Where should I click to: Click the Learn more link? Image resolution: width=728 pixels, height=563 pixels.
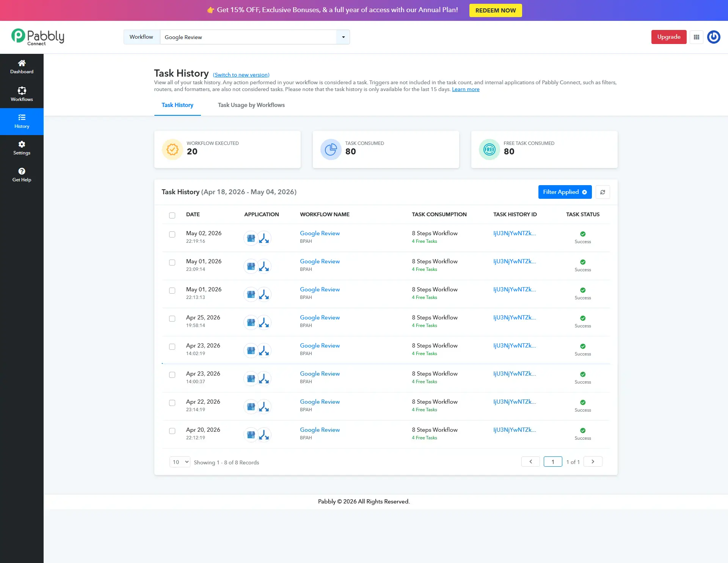coord(466,89)
